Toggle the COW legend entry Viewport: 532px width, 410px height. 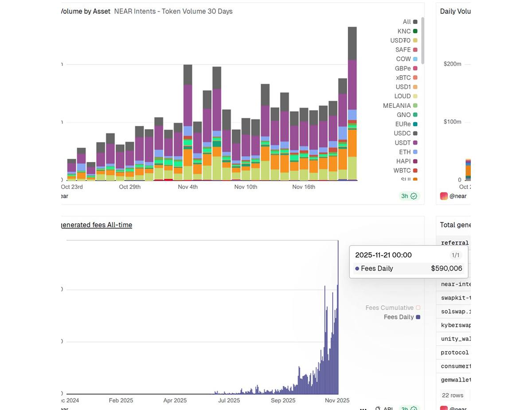(407, 59)
